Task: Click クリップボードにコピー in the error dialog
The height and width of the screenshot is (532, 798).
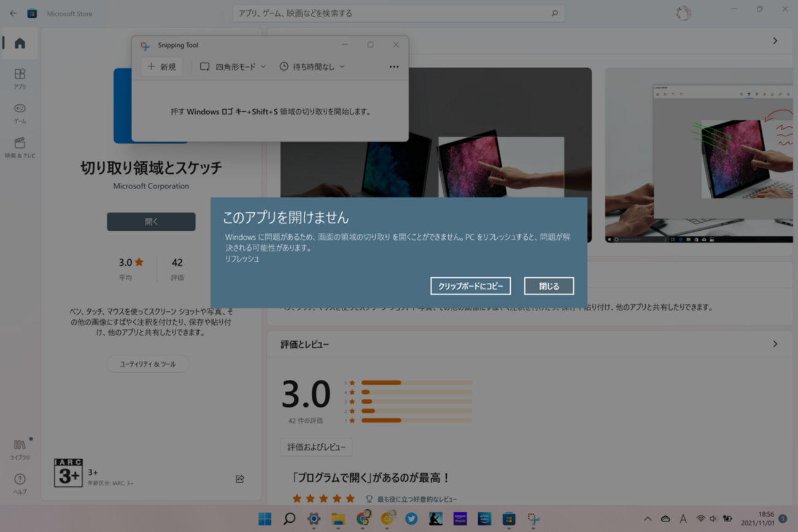Action: coord(470,286)
